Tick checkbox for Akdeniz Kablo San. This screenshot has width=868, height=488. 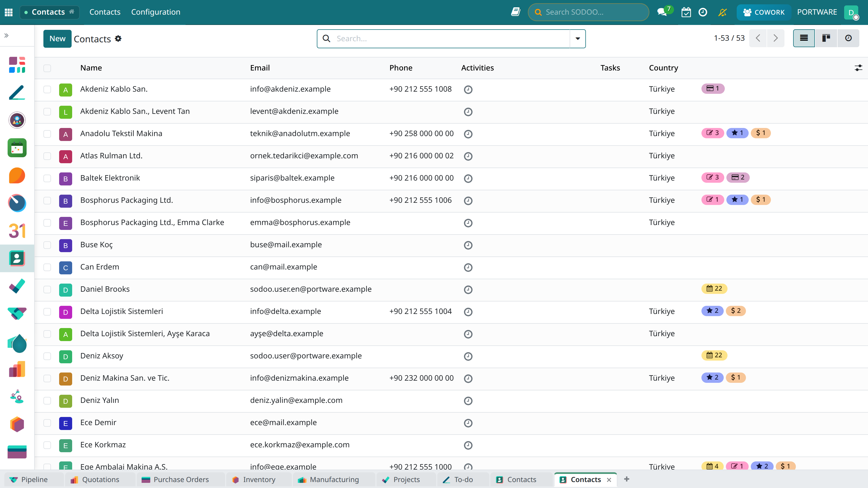[x=47, y=89]
